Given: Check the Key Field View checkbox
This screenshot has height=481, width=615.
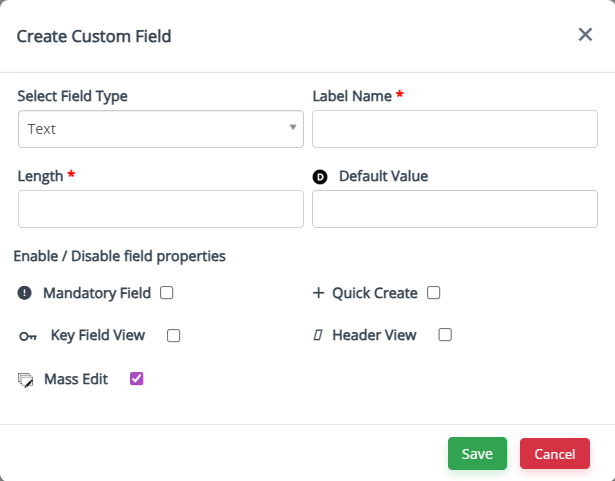Looking at the screenshot, I should [x=173, y=335].
